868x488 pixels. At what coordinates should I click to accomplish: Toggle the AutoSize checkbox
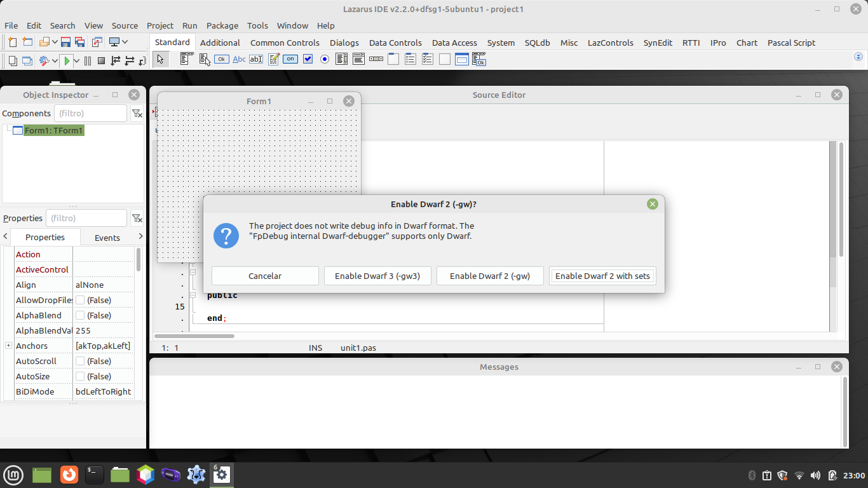(80, 376)
